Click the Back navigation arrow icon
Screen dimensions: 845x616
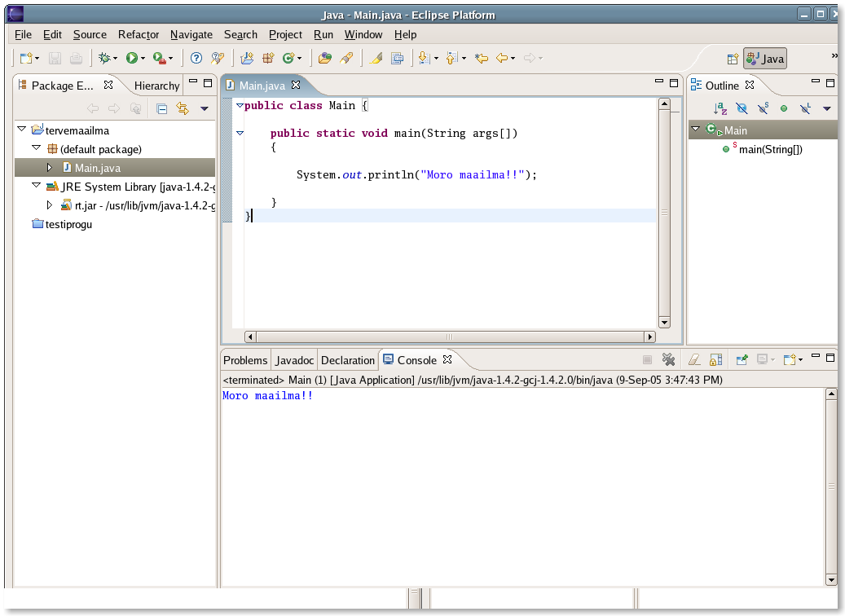click(502, 58)
